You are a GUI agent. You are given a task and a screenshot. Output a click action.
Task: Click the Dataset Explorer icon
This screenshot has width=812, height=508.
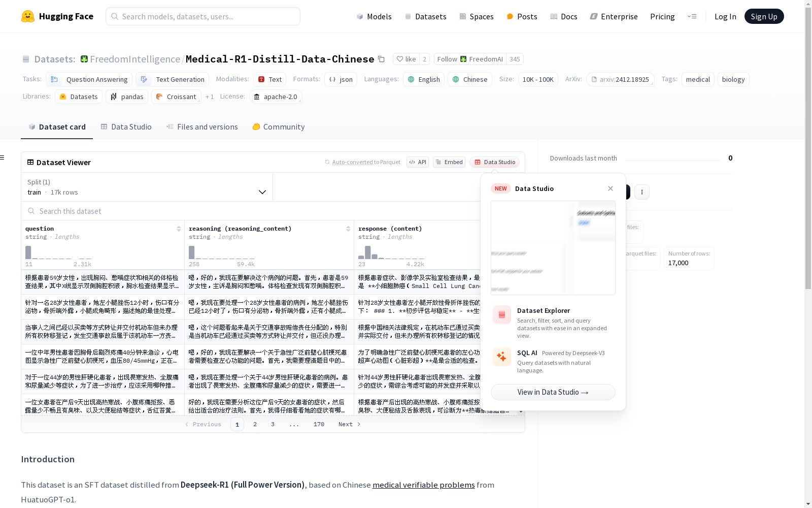(502, 315)
